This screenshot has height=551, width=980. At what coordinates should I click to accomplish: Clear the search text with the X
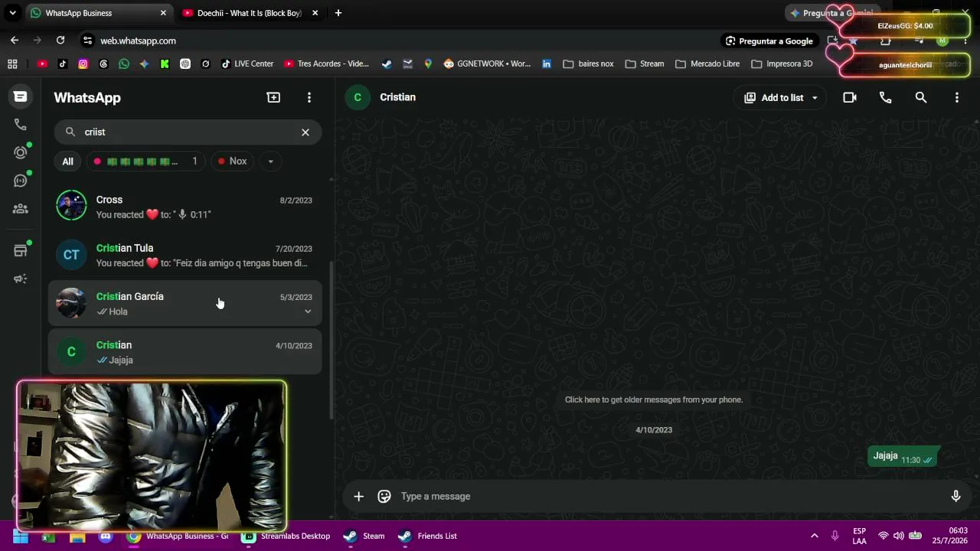tap(305, 132)
